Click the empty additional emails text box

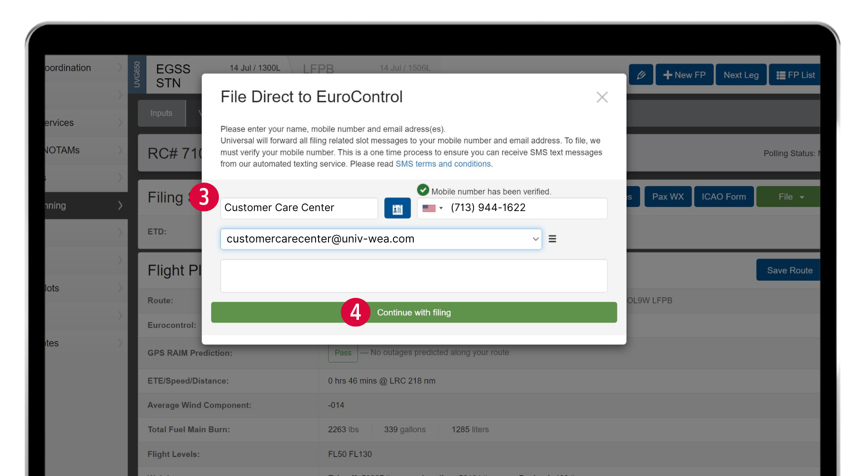(x=414, y=275)
